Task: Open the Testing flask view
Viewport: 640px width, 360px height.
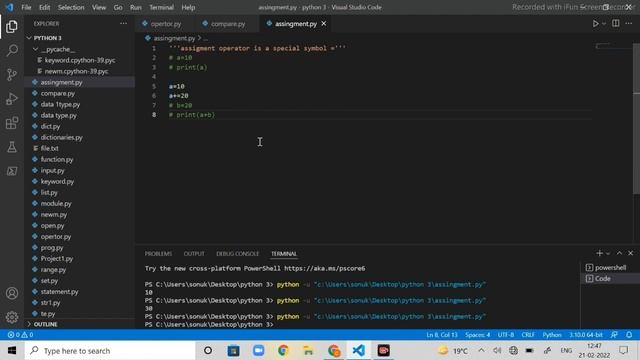Action: [12, 147]
